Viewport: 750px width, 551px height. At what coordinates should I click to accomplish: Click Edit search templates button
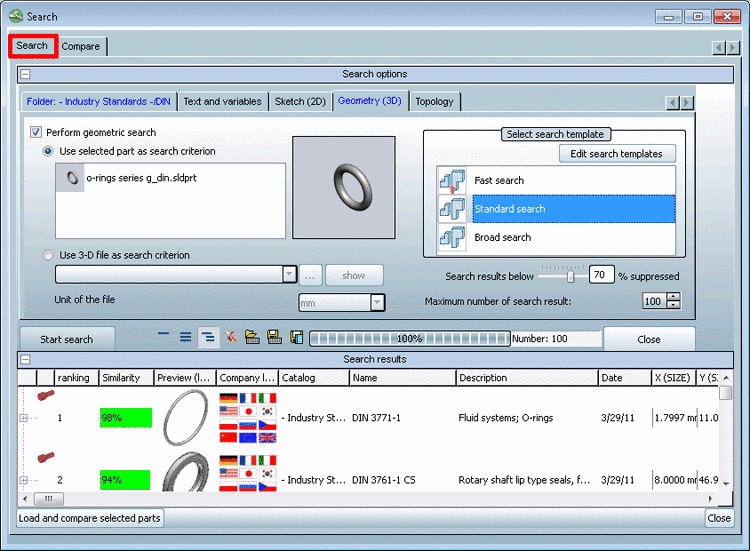(x=616, y=154)
